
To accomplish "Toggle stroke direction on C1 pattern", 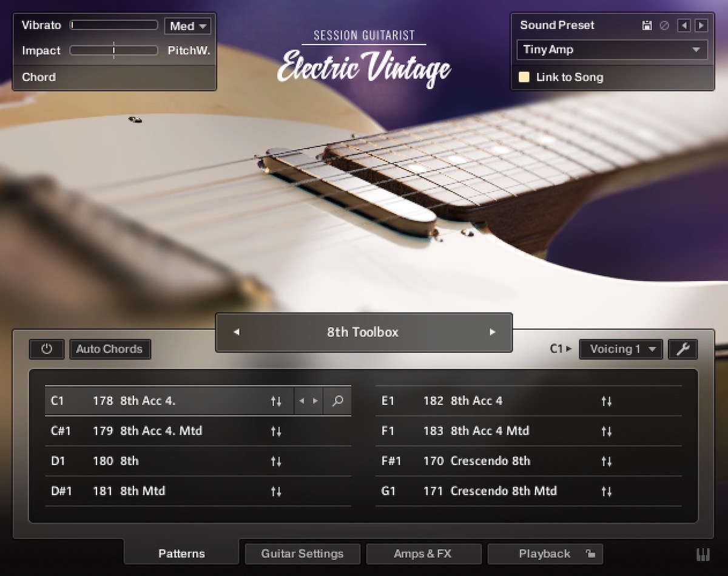I will (x=276, y=401).
